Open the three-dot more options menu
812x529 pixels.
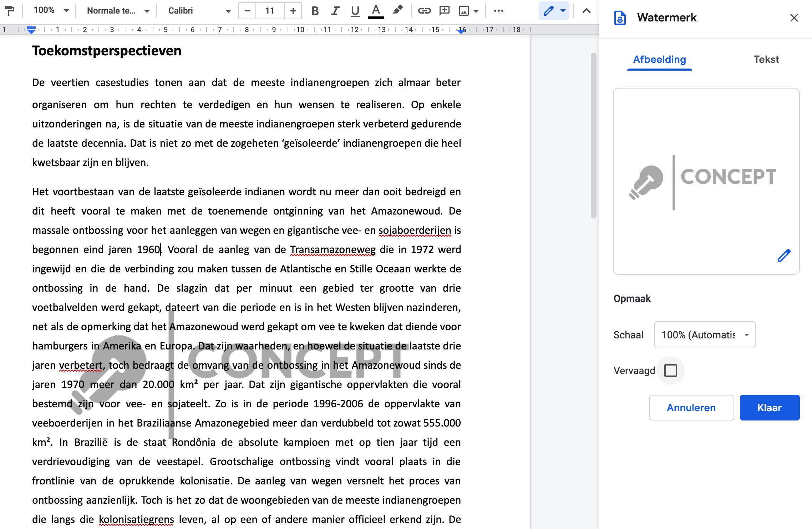pyautogui.click(x=498, y=11)
